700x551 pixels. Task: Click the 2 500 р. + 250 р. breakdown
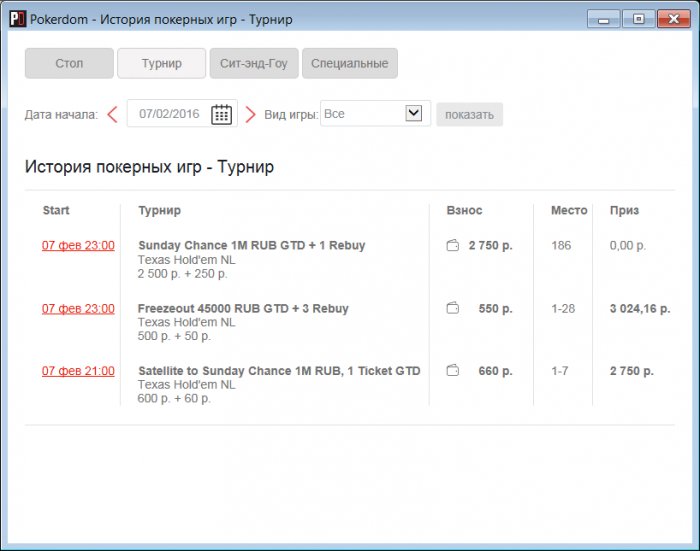[x=183, y=274]
